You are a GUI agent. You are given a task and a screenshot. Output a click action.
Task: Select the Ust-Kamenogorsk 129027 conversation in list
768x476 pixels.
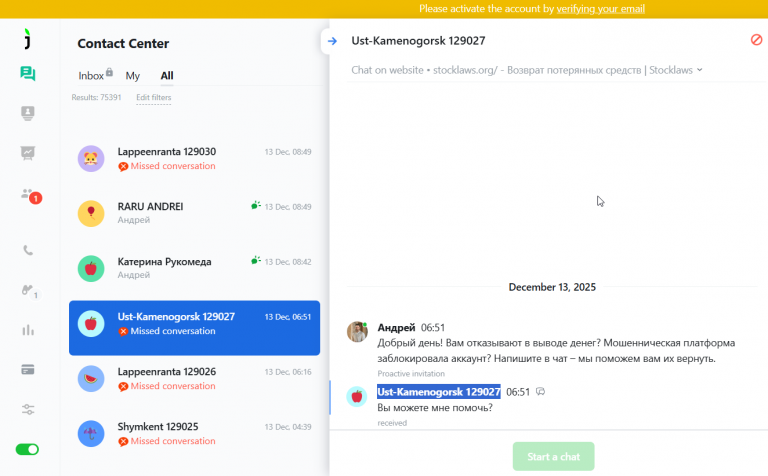(194, 328)
